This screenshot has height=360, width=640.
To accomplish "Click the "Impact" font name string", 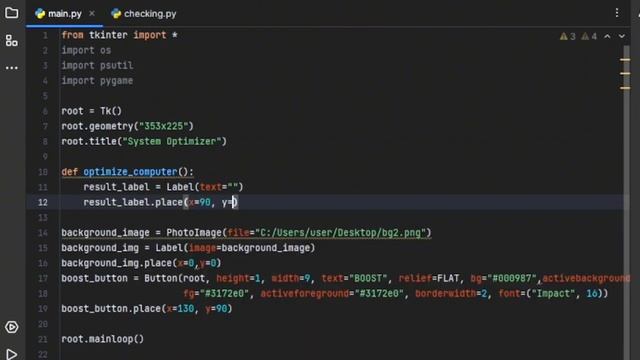I will click(553, 293).
